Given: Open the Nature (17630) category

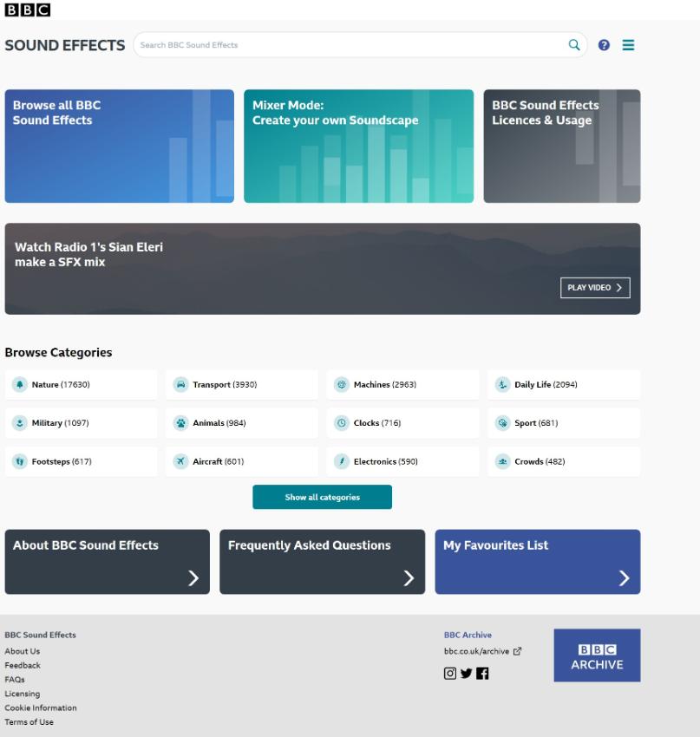Looking at the screenshot, I should click(81, 384).
